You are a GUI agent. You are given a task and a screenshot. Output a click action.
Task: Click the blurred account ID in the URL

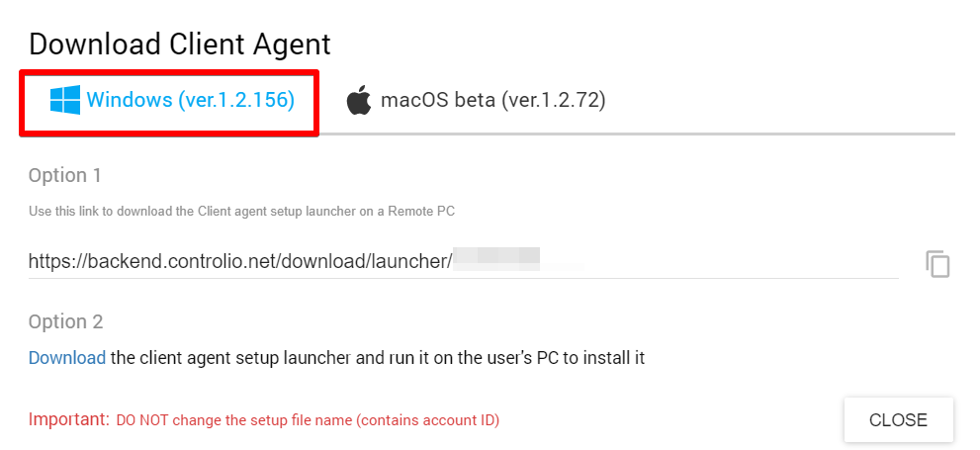point(496,261)
